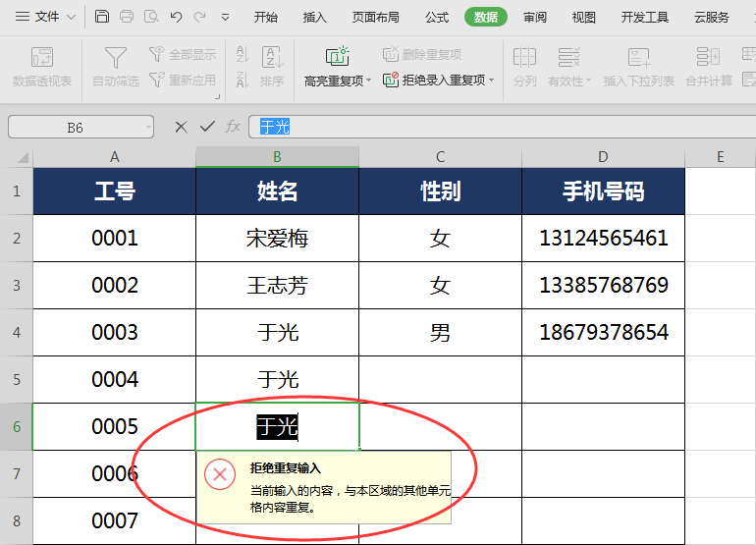
Task: Click phone number 18679378654
Action: click(x=603, y=332)
